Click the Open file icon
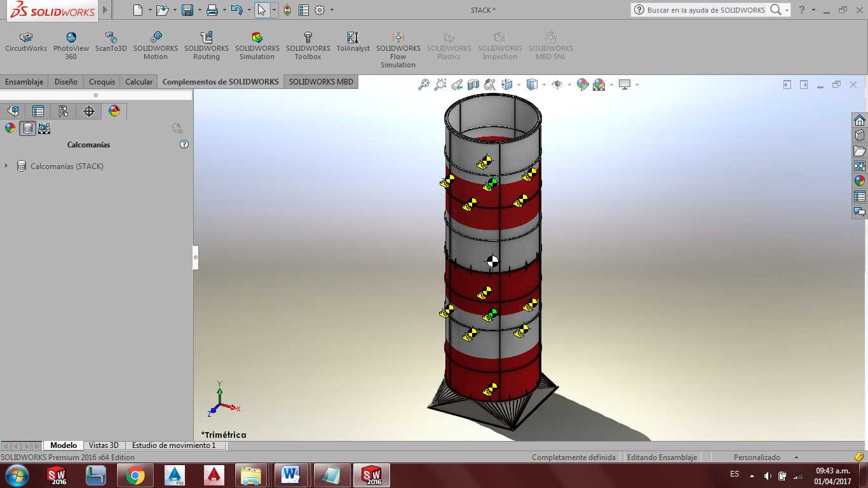Viewport: 868px width, 488px height. click(162, 10)
